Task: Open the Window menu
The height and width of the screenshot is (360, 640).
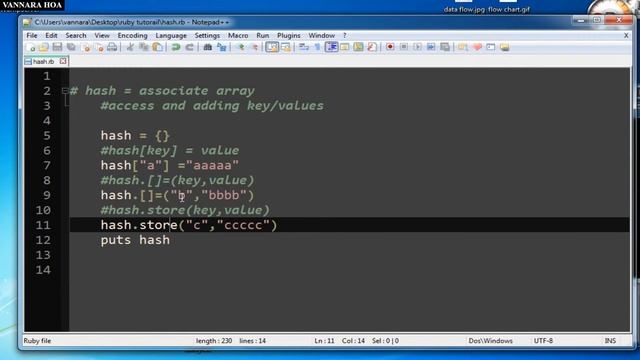Action: (x=321, y=36)
